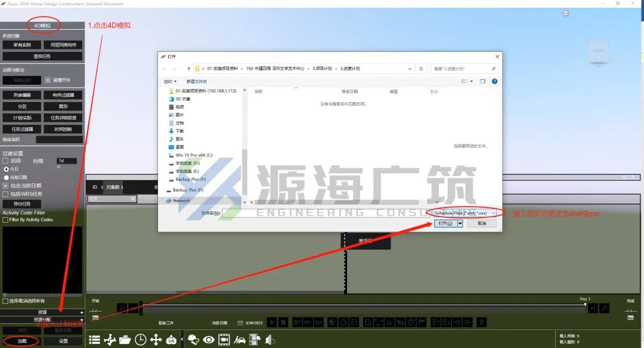Collapse the bottom toolbar with left chevron

click(x=182, y=340)
